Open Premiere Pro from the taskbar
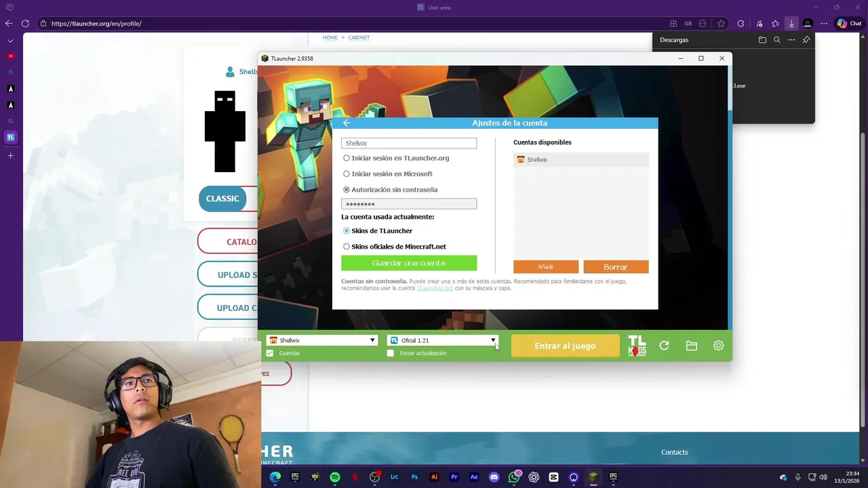This screenshot has width=868, height=488. tap(454, 477)
